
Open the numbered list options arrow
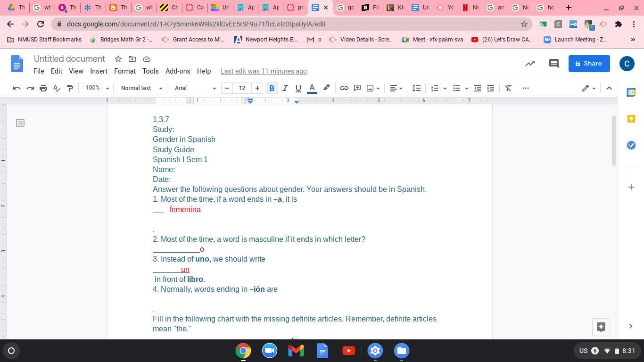click(x=445, y=88)
